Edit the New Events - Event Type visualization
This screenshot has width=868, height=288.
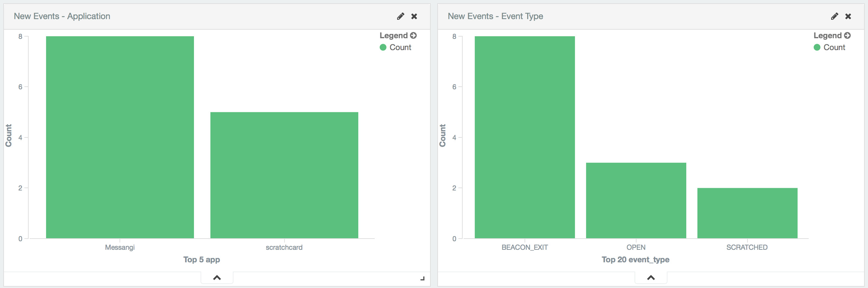point(834,16)
